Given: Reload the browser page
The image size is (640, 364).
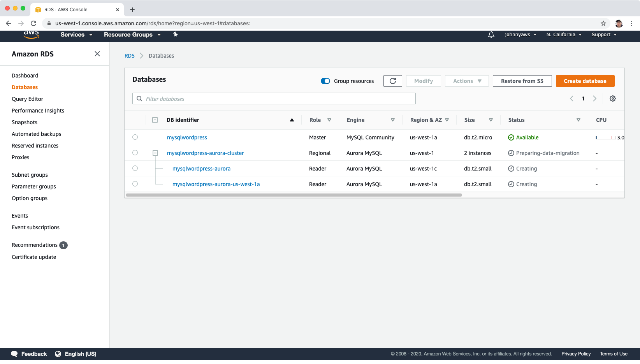Looking at the screenshot, I should (33, 23).
